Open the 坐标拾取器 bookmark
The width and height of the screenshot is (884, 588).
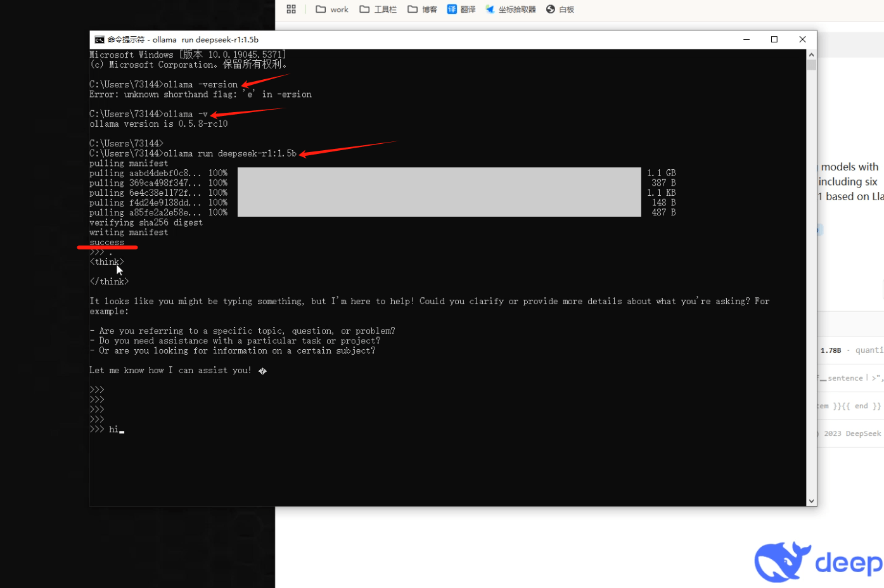(x=511, y=9)
